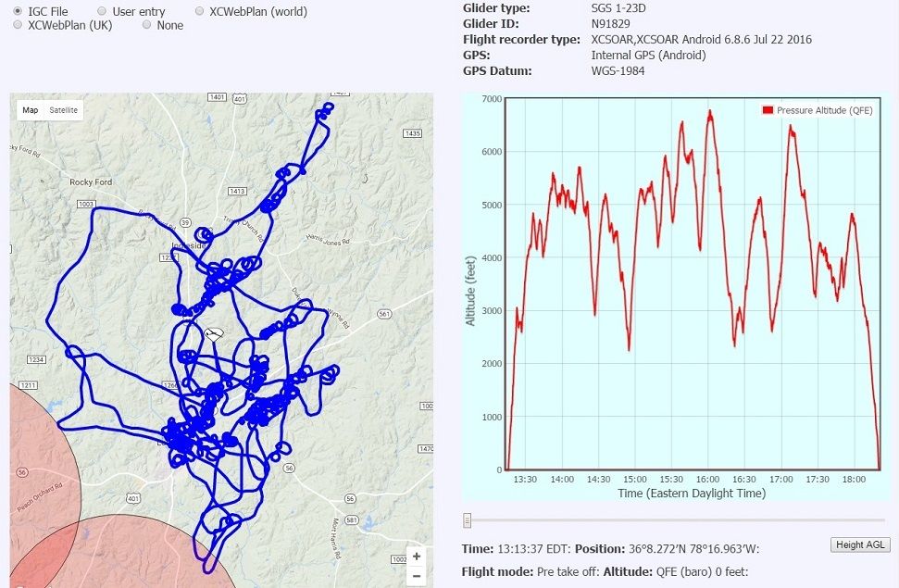Click the Rocky Ford place label on map

91,182
